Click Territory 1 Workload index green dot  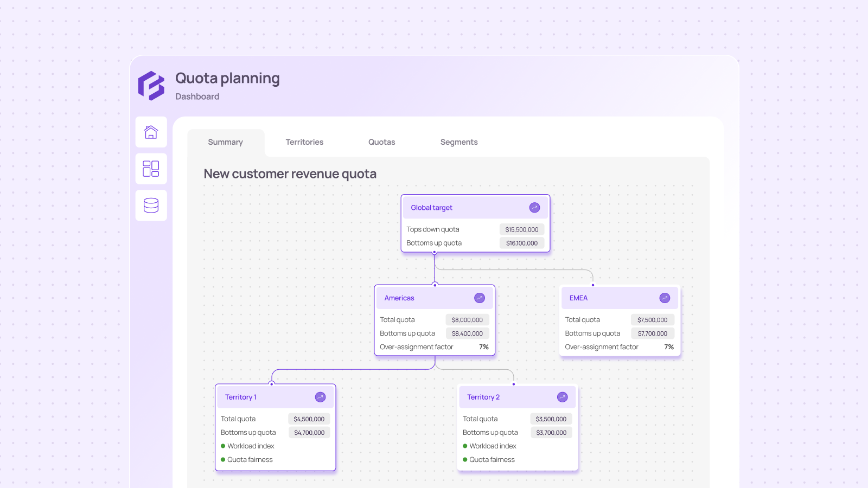click(223, 446)
